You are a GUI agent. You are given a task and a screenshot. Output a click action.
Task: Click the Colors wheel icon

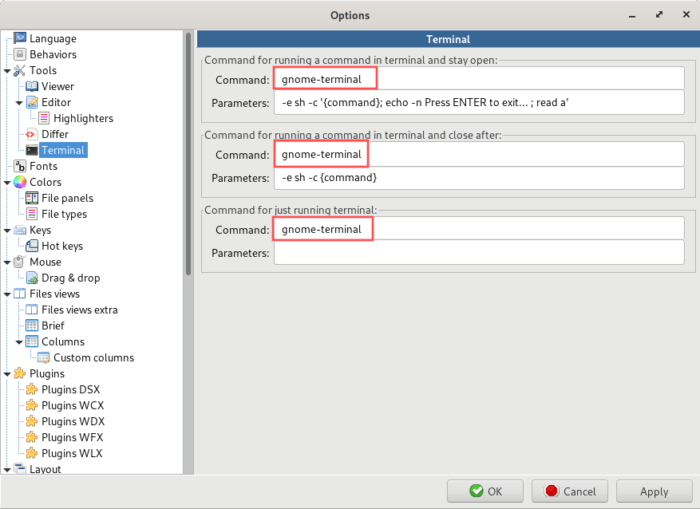click(20, 182)
